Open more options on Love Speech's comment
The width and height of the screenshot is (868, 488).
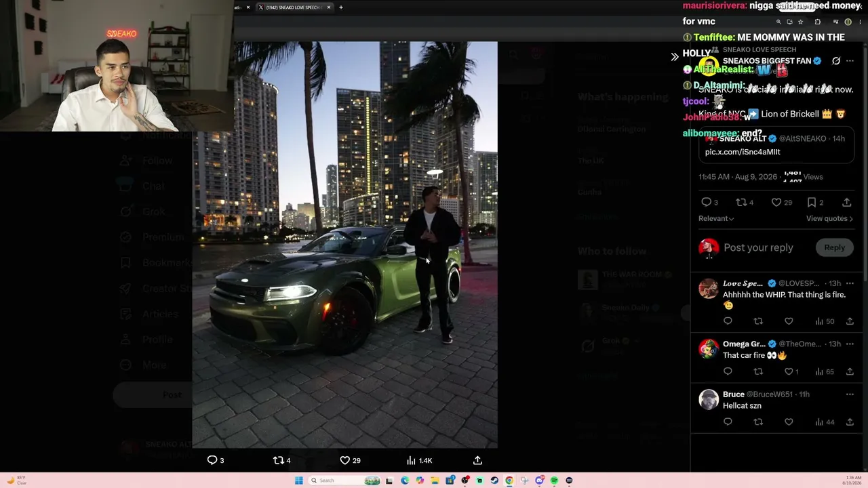850,283
